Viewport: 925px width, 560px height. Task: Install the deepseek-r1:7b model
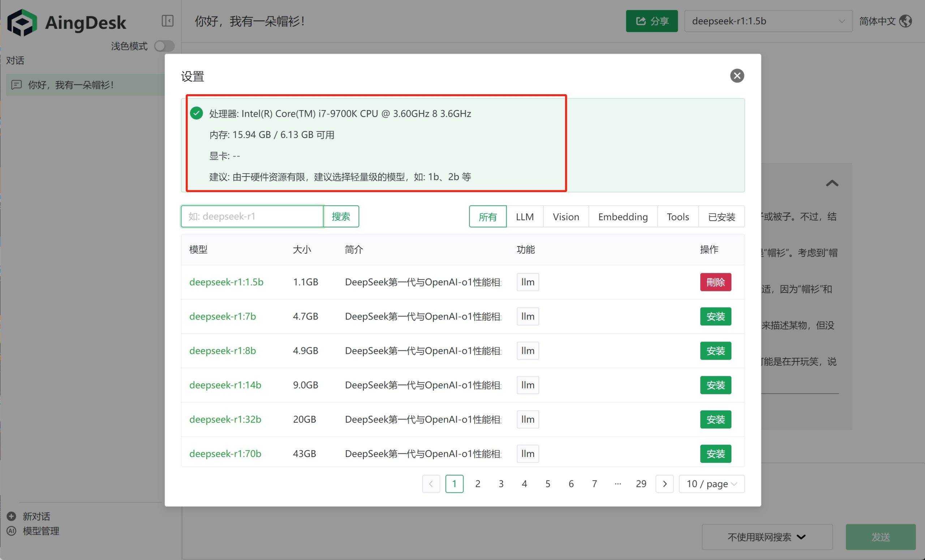click(x=715, y=316)
